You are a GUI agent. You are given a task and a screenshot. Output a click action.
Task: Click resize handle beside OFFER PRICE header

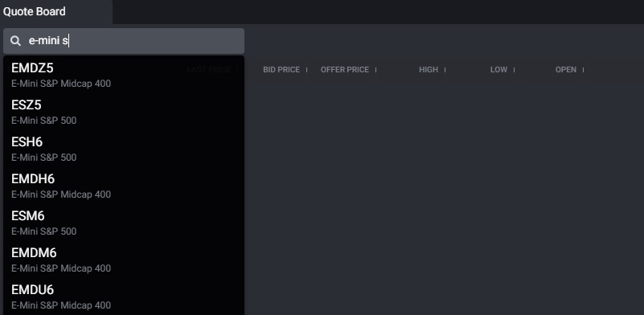pyautogui.click(x=375, y=70)
